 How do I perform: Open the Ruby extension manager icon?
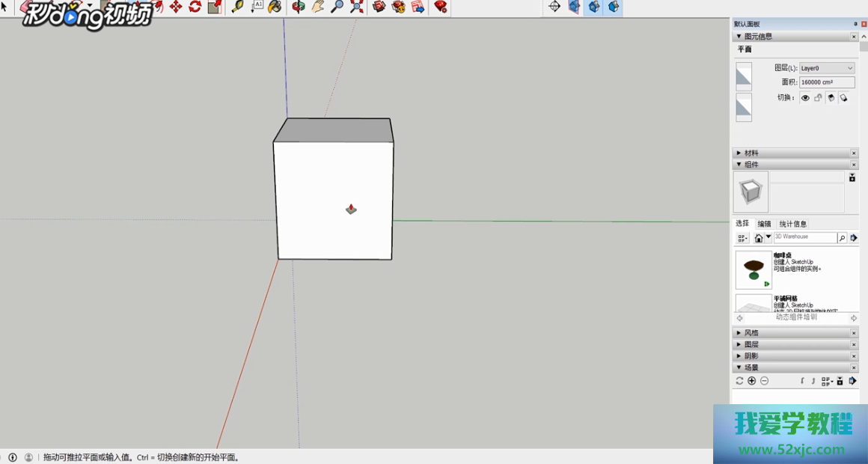pos(441,7)
